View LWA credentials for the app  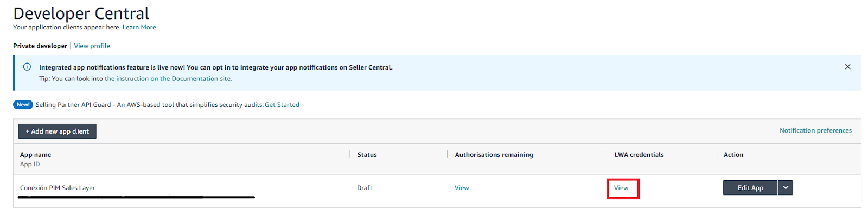coord(621,188)
